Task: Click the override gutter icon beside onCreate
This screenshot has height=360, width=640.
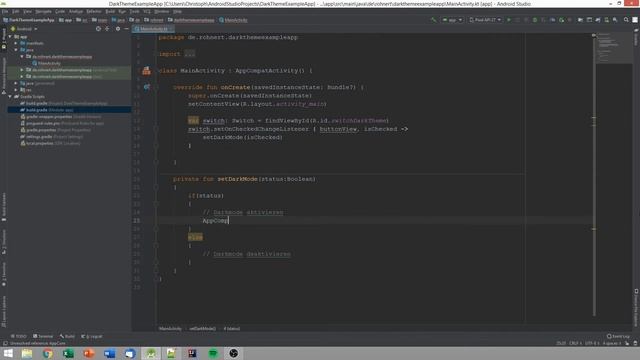Action: point(147,87)
